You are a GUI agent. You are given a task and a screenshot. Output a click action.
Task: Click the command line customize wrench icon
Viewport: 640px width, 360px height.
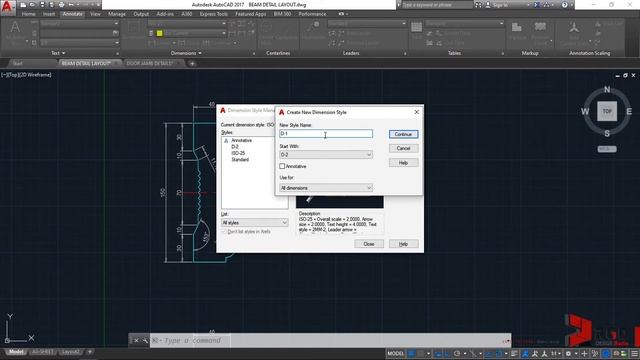click(x=145, y=340)
